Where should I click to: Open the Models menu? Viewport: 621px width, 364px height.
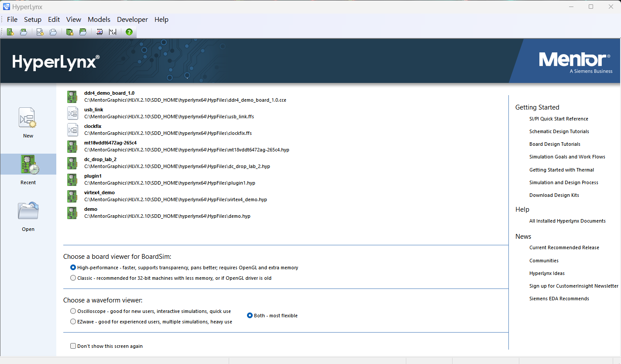(99, 20)
